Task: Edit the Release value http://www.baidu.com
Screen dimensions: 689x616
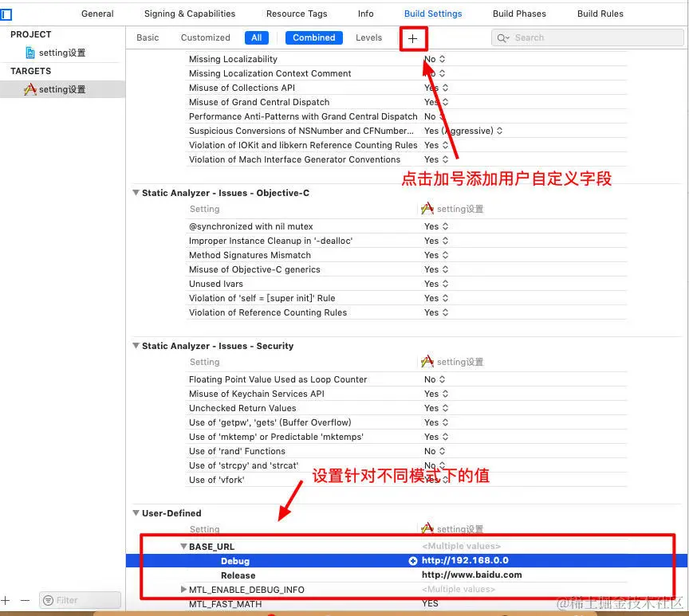Action: [x=471, y=575]
